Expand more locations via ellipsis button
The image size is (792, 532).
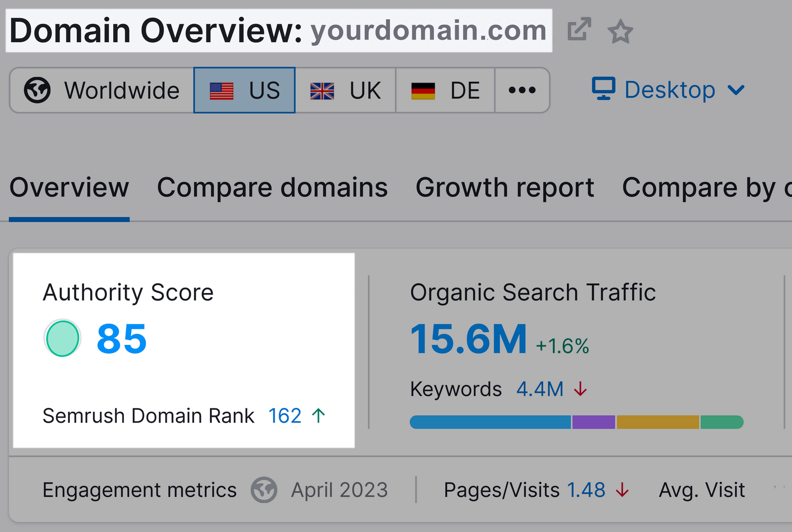[x=522, y=90]
